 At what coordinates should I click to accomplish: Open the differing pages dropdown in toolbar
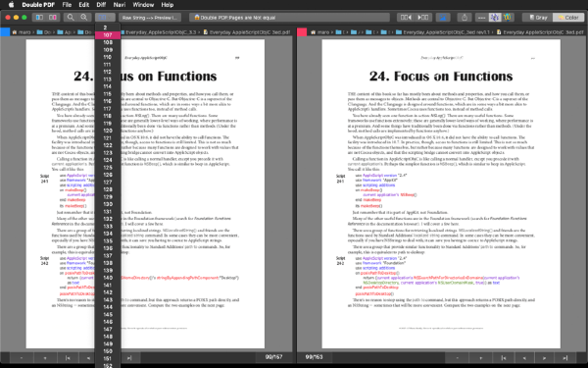pos(105,18)
